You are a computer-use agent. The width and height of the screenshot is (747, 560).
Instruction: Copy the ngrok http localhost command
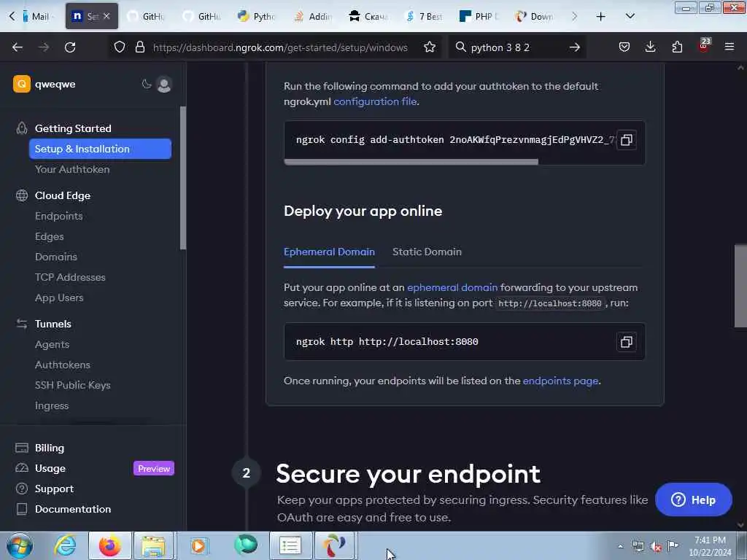pyautogui.click(x=626, y=341)
